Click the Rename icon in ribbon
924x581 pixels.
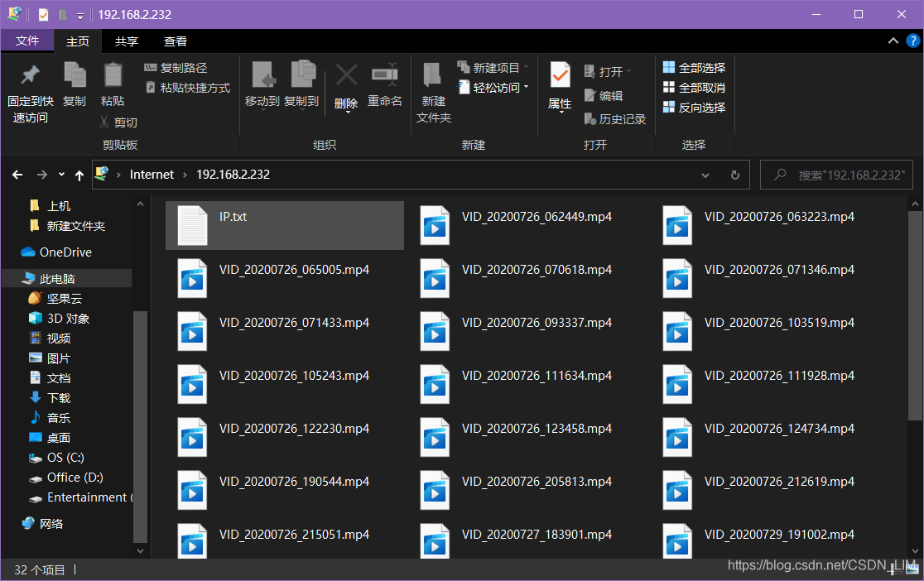coord(385,75)
